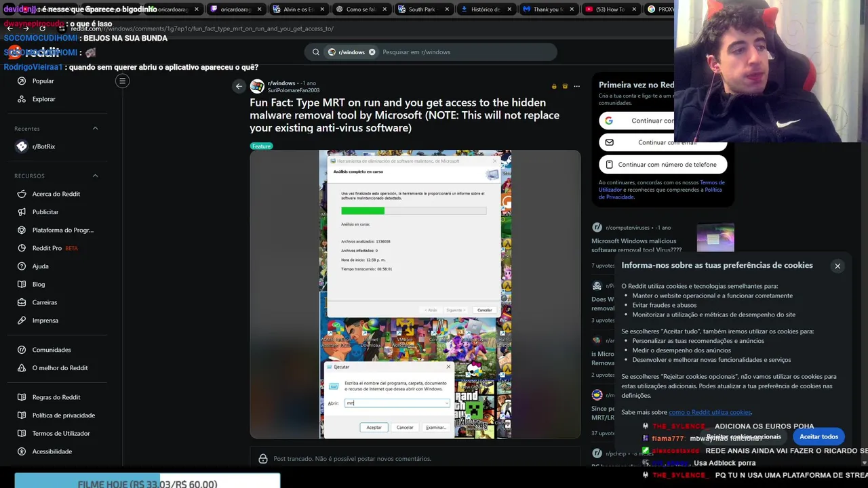Screen dimensions: 868x488
Task: Open the Popular feed icon in sidebar
Action: pos(22,81)
